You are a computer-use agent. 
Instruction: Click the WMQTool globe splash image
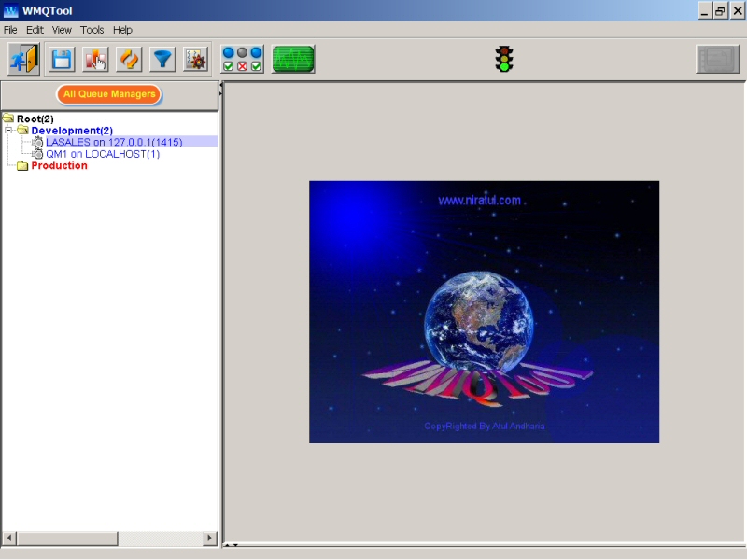coord(484,312)
